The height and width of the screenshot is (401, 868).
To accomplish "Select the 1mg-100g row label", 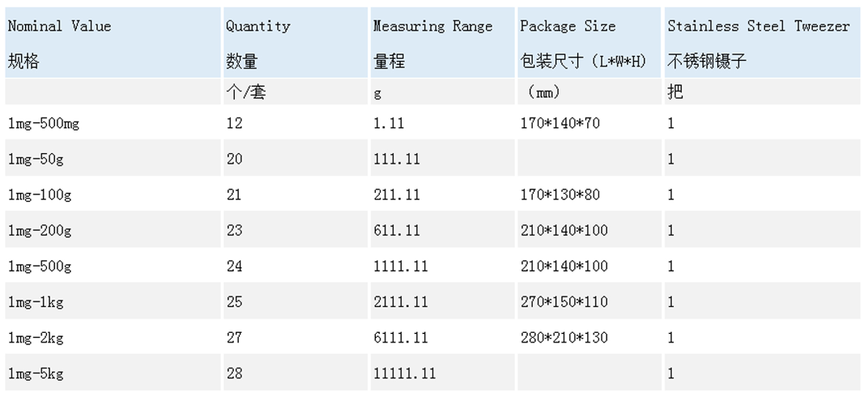I will pyautogui.click(x=113, y=194).
